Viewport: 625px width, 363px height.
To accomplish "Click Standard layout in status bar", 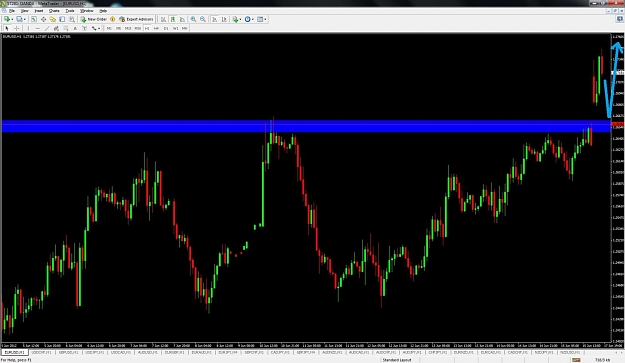I will tap(397, 360).
